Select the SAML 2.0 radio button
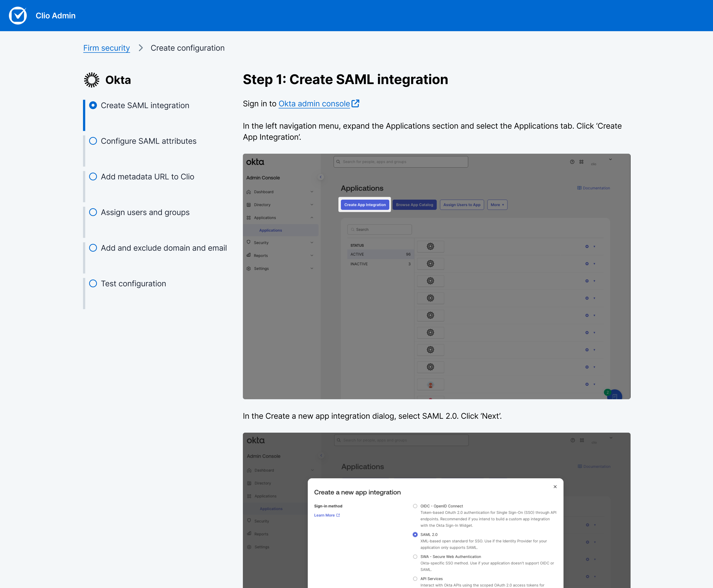 coord(415,535)
